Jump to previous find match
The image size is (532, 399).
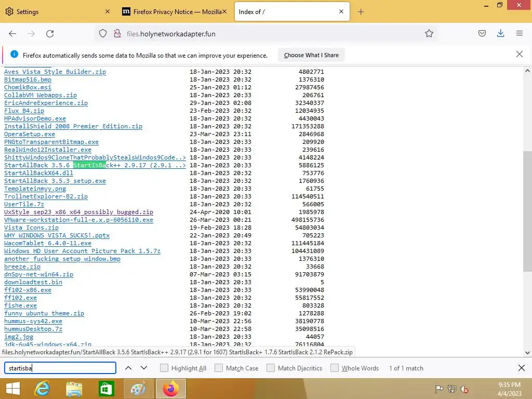click(128, 368)
